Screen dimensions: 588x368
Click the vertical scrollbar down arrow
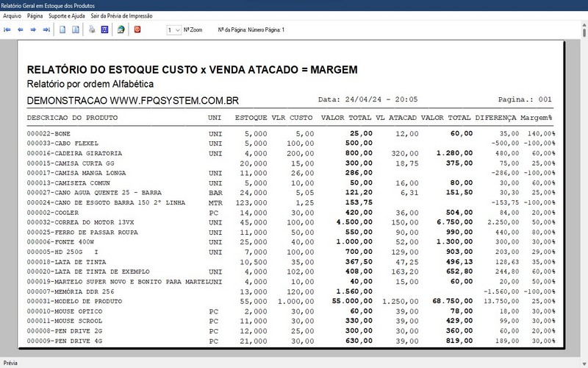click(584, 364)
